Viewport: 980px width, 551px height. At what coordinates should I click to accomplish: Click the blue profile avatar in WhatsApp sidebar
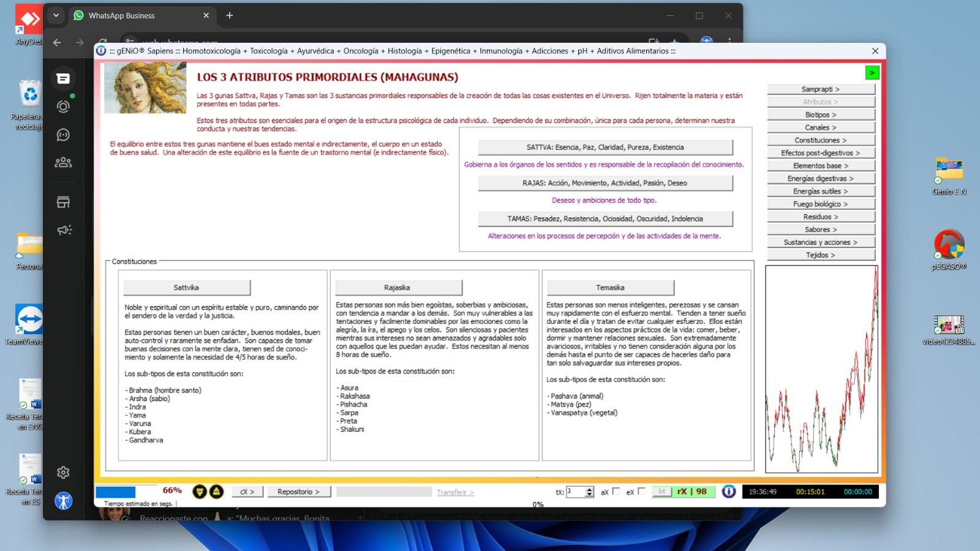click(64, 501)
